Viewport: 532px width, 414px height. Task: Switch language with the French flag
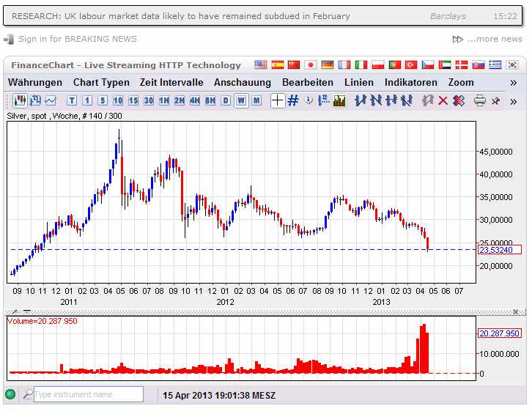pyautogui.click(x=344, y=64)
